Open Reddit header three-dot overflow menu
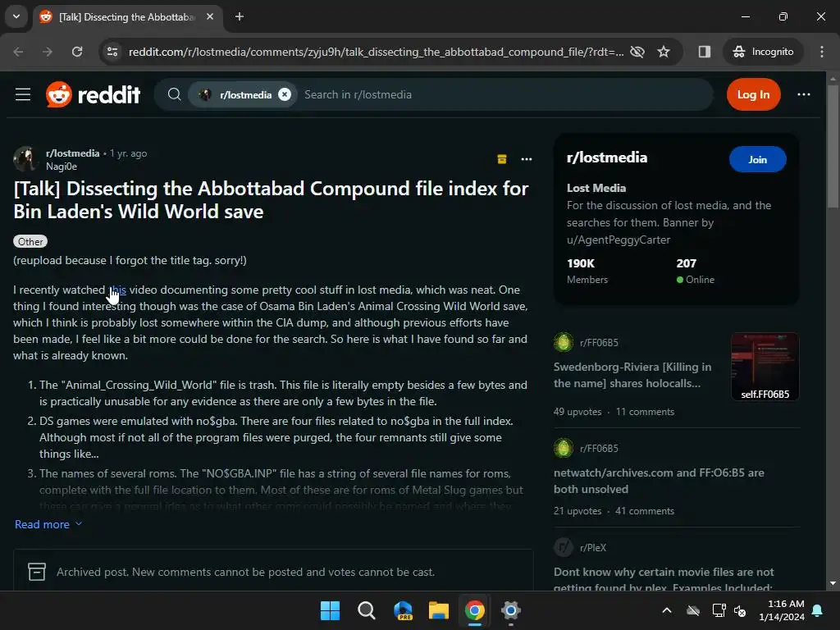The width and height of the screenshot is (840, 630). [804, 95]
